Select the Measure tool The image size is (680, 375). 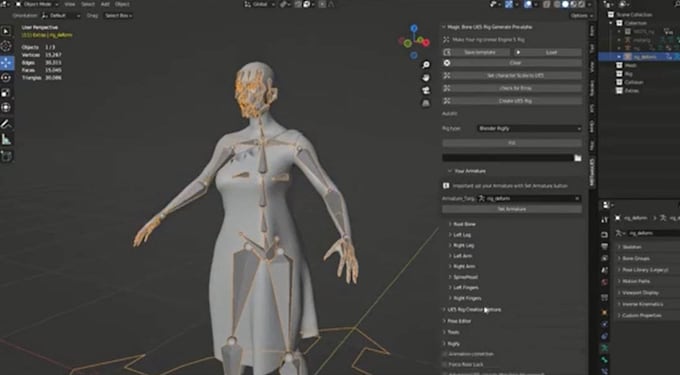(6, 140)
